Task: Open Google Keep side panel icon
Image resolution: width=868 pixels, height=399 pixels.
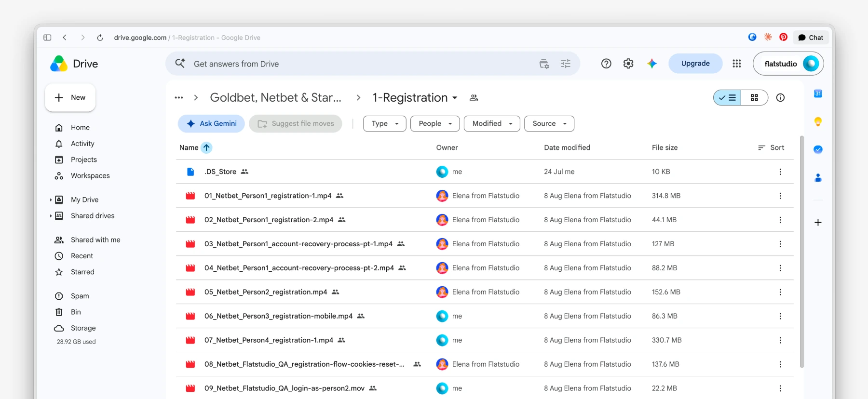Action: (818, 121)
